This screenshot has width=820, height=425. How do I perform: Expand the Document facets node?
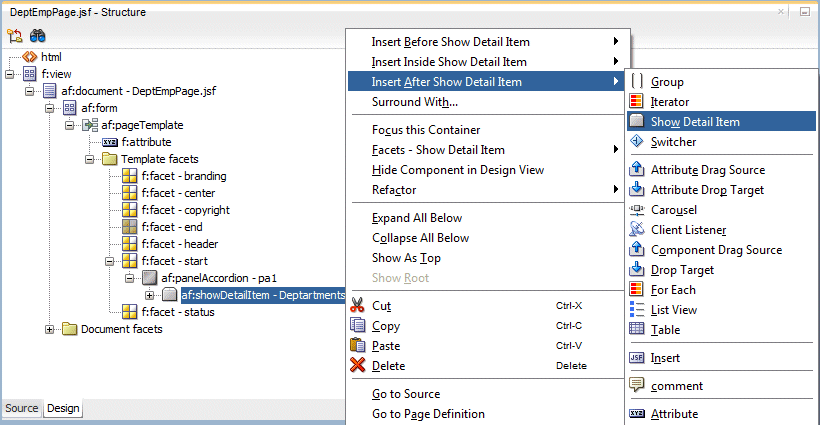[50, 329]
